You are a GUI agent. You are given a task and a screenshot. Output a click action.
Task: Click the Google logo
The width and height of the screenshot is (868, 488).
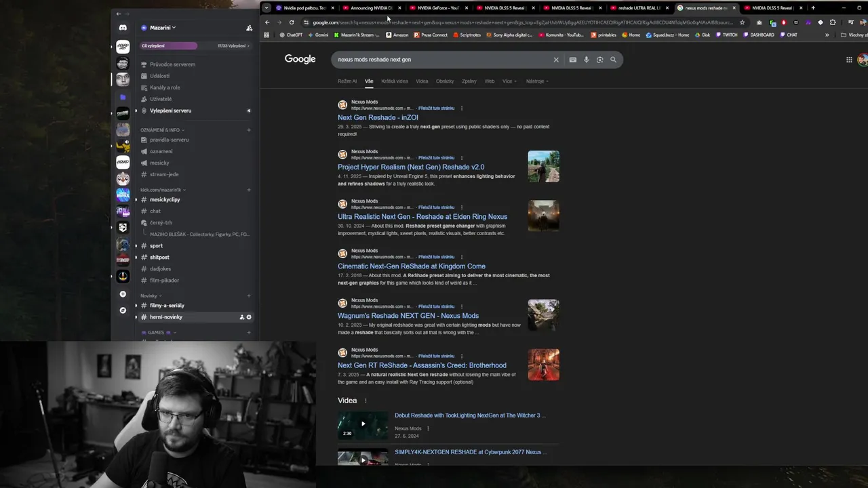point(300,59)
